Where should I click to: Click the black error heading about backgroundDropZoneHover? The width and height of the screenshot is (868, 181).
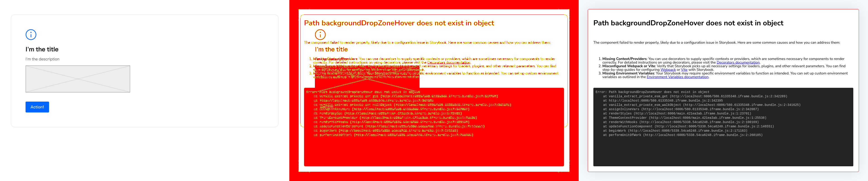coord(688,23)
